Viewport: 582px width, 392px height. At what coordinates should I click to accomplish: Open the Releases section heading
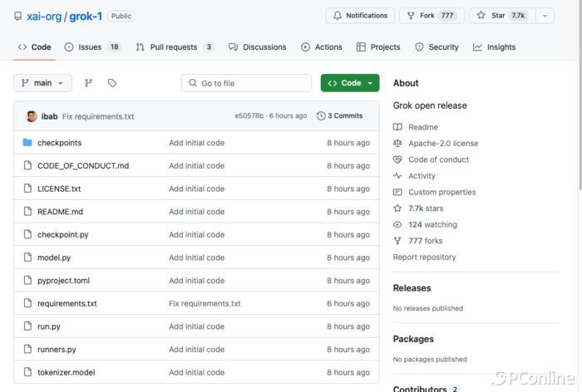pyautogui.click(x=412, y=288)
